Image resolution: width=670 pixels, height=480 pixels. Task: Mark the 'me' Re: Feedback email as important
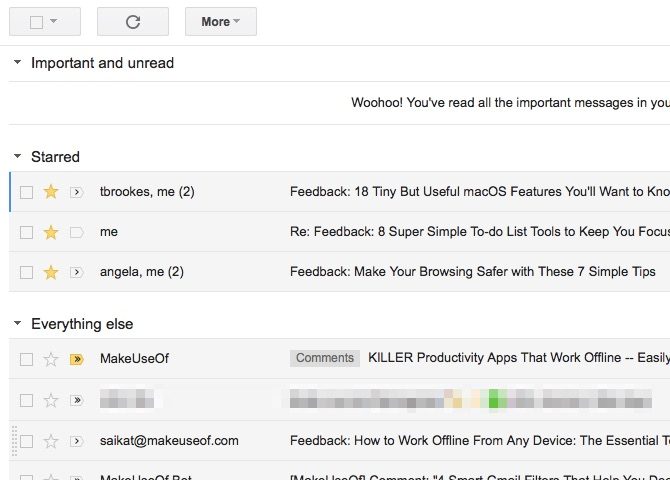point(76,233)
